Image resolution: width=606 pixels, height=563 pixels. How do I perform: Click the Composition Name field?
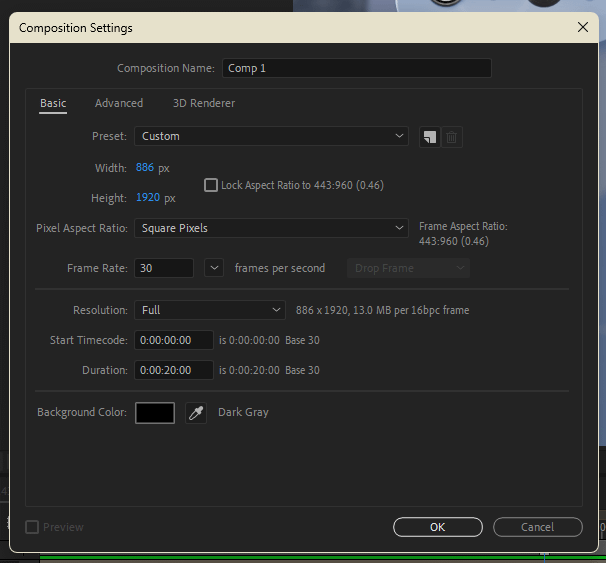357,68
